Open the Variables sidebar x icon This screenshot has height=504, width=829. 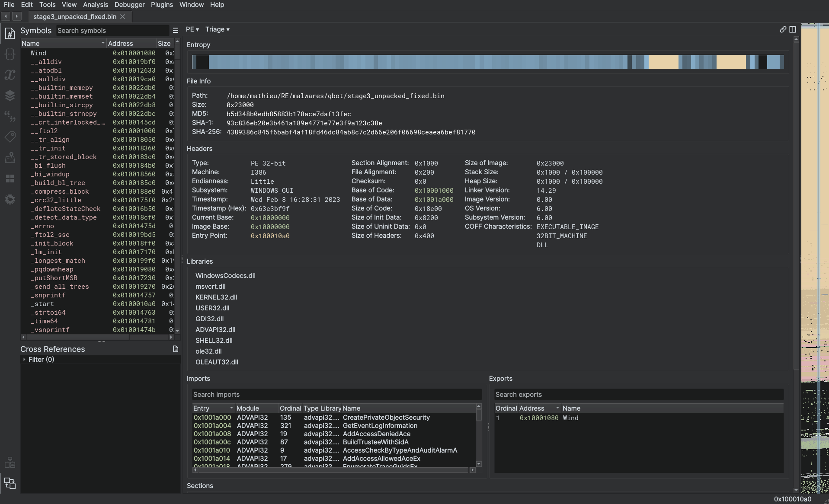10,75
